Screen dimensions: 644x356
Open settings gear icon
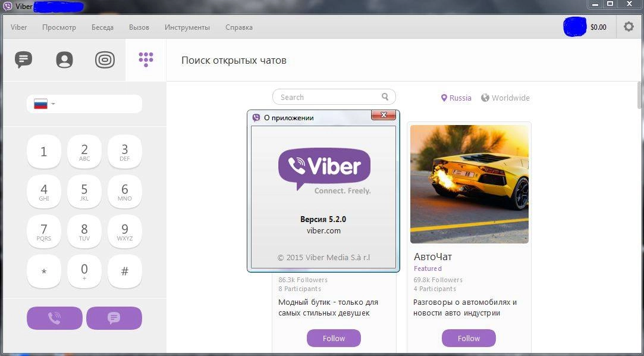tap(629, 27)
